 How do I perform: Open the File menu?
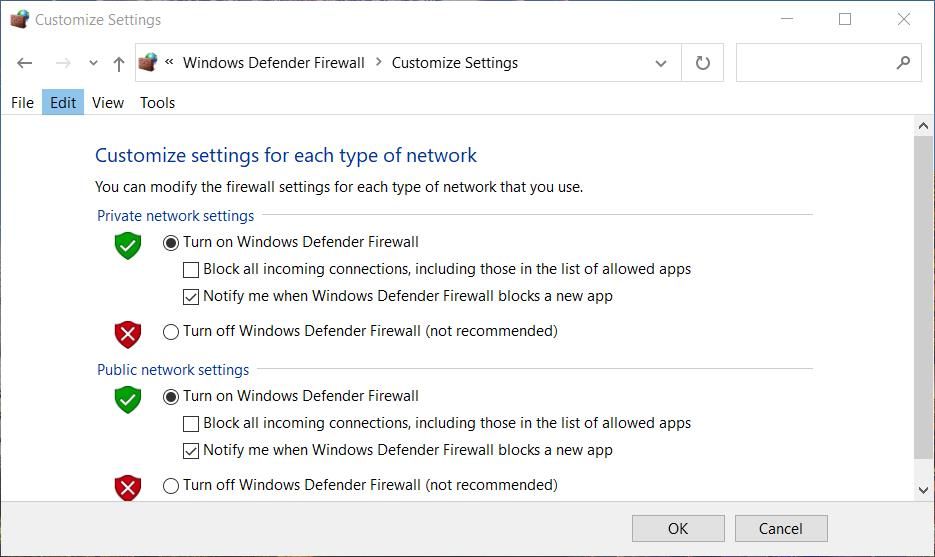click(23, 103)
